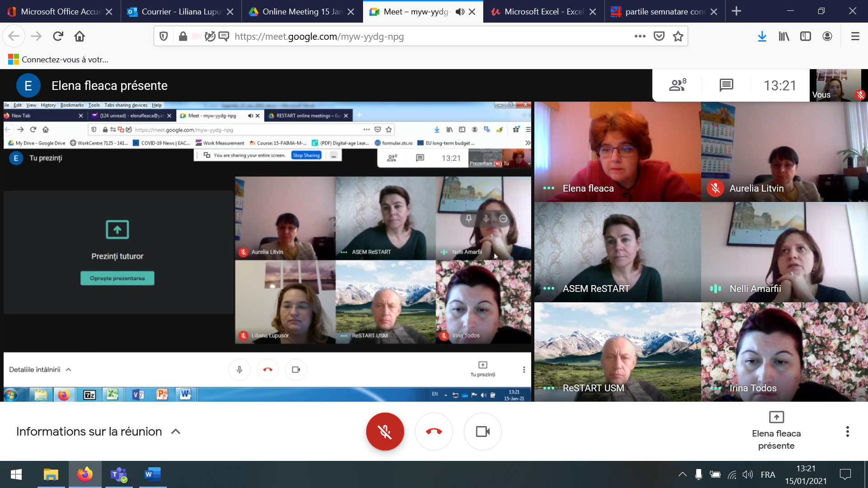This screenshot has height=488, width=868.
Task: Open battery status tray icon
Action: [x=715, y=474]
